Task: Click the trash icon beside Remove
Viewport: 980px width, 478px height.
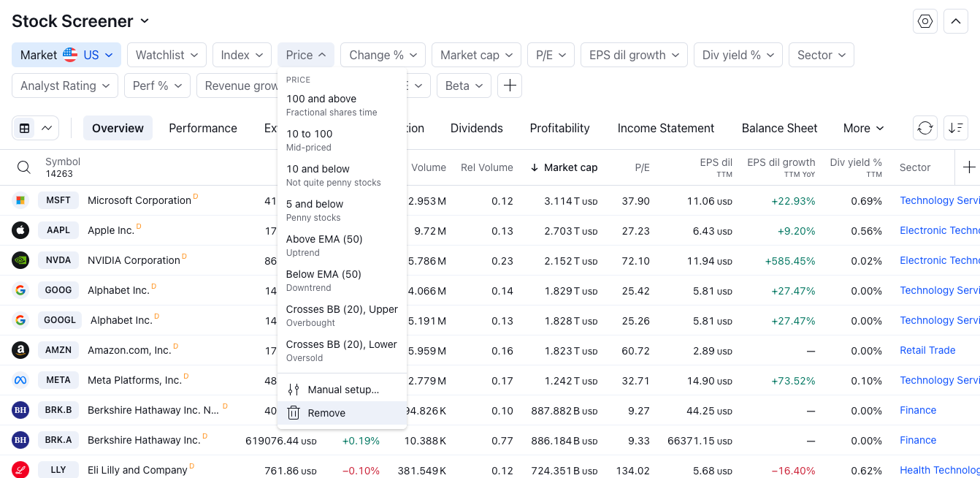Action: (294, 413)
